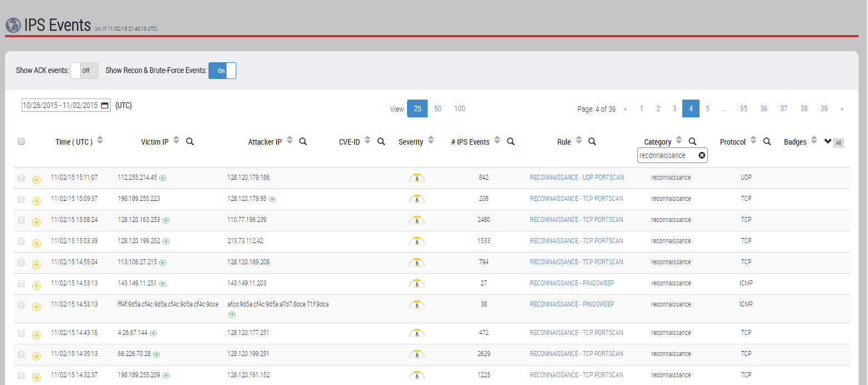The width and height of the screenshot is (868, 385).
Task: Expand event row at 15:08:24
Action: (x=37, y=222)
